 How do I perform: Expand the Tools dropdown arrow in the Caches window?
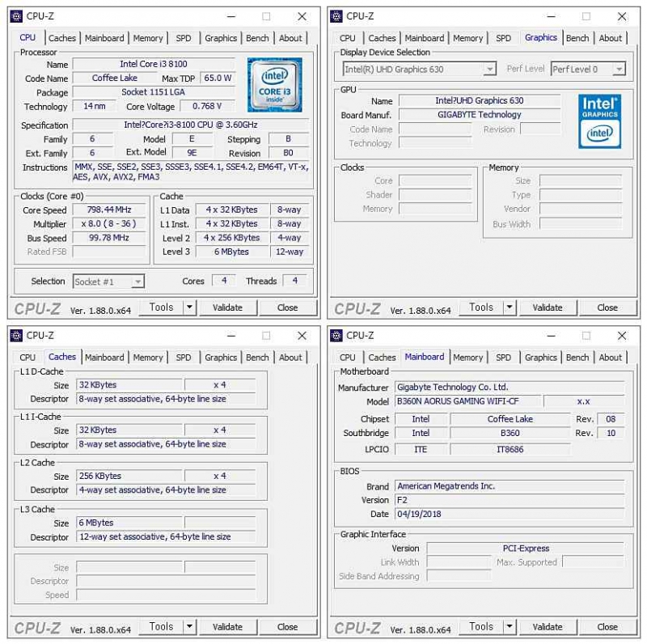(x=189, y=627)
